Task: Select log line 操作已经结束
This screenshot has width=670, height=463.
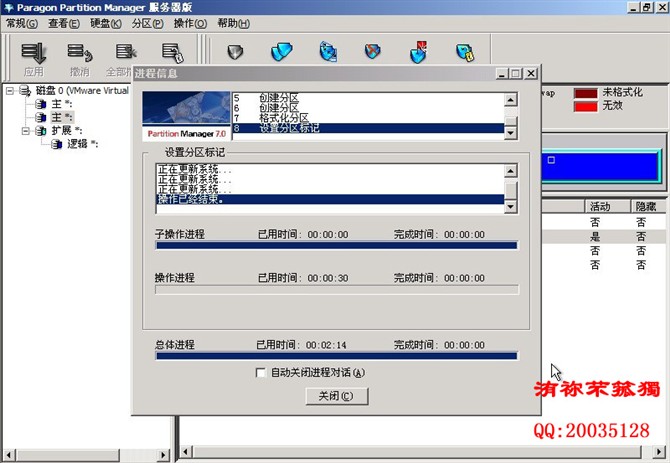Action: [x=330, y=199]
